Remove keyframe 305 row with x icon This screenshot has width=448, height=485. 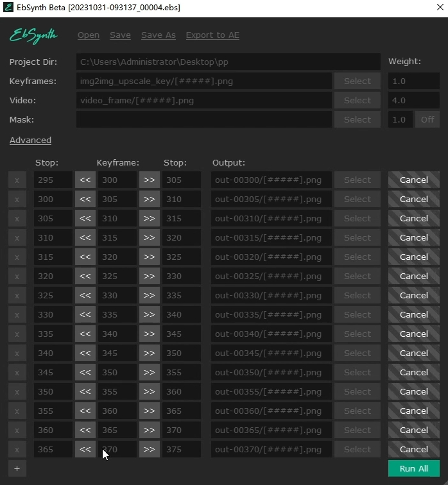pos(17,199)
